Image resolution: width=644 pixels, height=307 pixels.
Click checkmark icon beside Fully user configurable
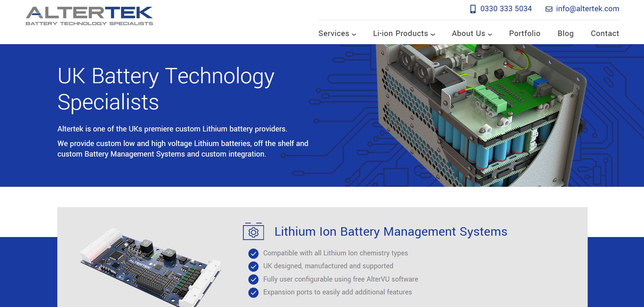coord(253,279)
